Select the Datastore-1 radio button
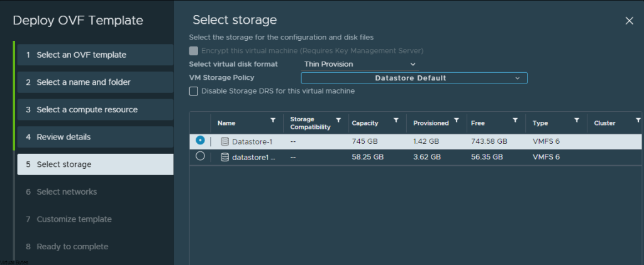 click(x=200, y=141)
